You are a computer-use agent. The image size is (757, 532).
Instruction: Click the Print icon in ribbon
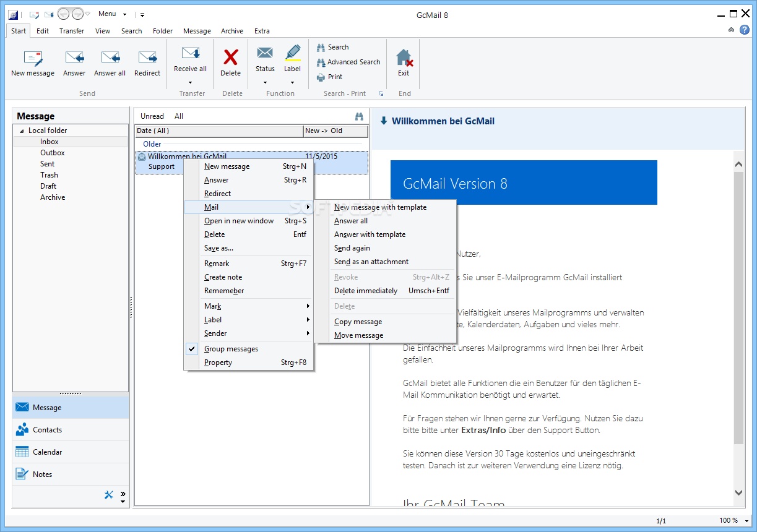(321, 77)
